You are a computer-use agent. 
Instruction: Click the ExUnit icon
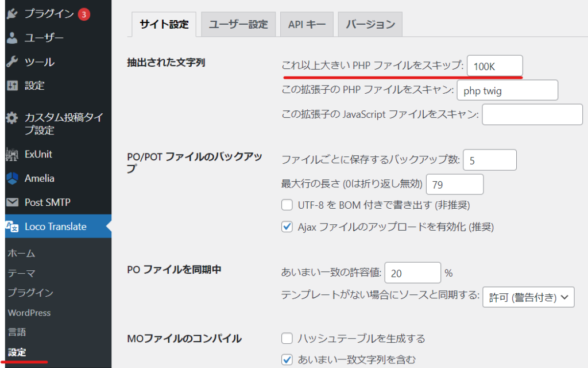click(12, 154)
